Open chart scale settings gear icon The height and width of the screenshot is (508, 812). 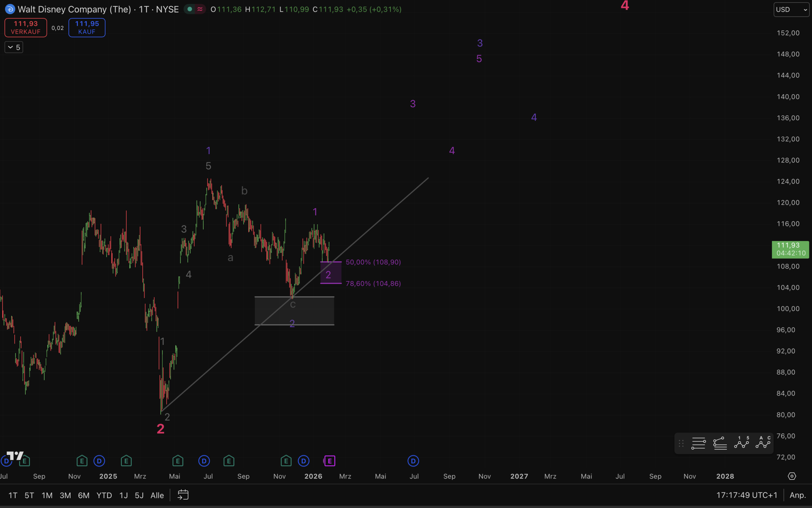[x=792, y=476]
